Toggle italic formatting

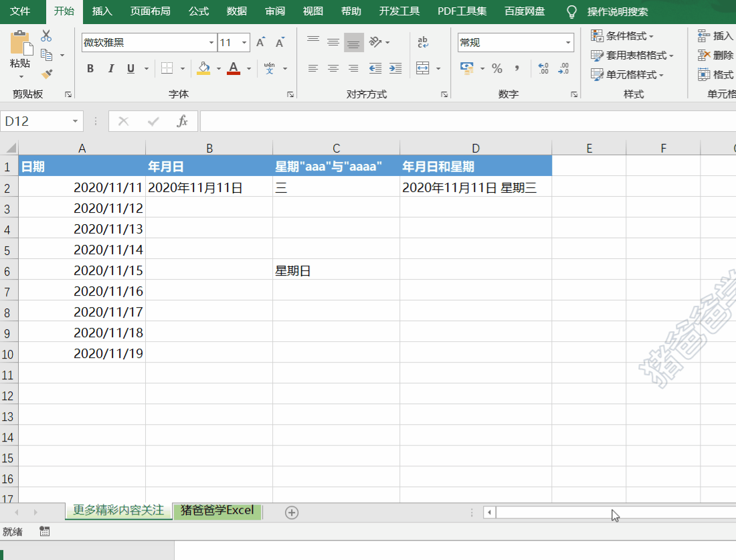(111, 68)
